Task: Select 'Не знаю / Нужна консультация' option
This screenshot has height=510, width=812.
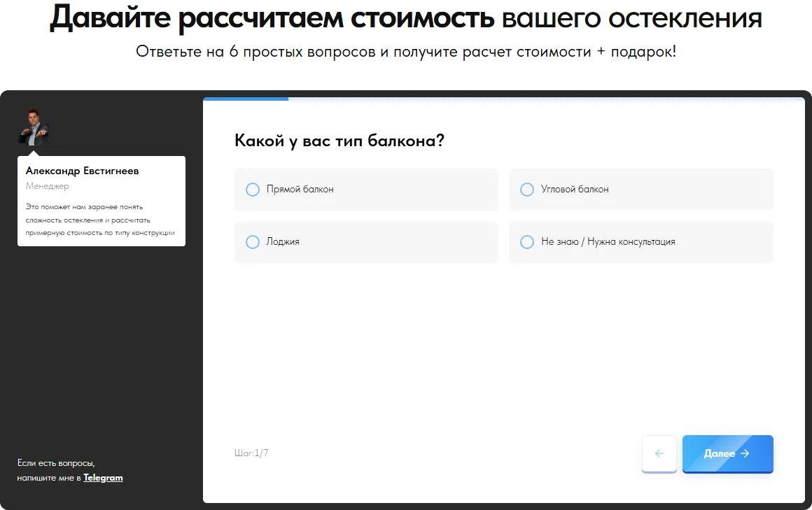Action: click(x=640, y=242)
